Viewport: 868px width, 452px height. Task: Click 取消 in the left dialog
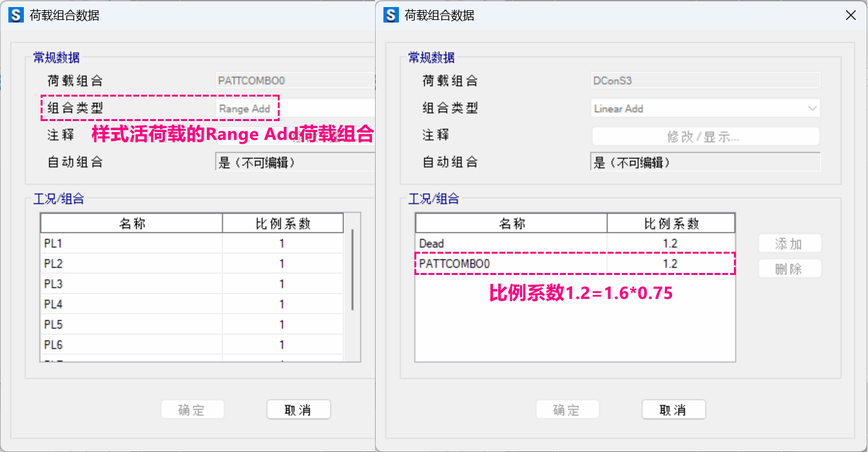click(298, 410)
